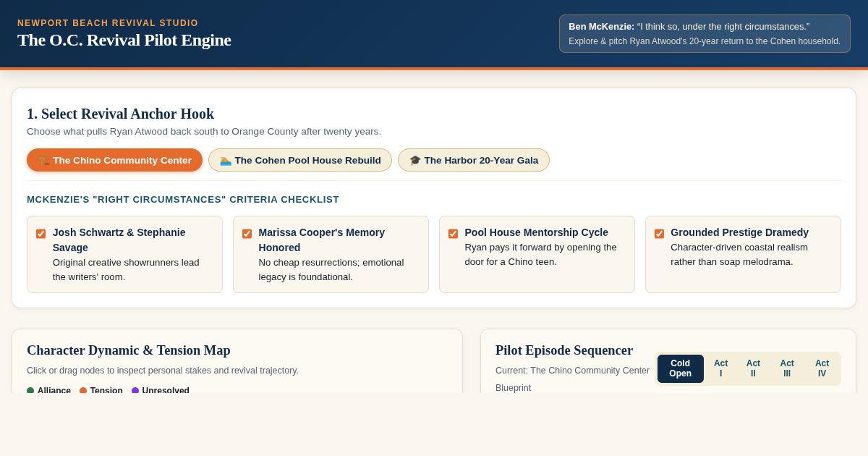The height and width of the screenshot is (456, 868).
Task: Click the purple Unresolved legend dot
Action: (x=135, y=391)
